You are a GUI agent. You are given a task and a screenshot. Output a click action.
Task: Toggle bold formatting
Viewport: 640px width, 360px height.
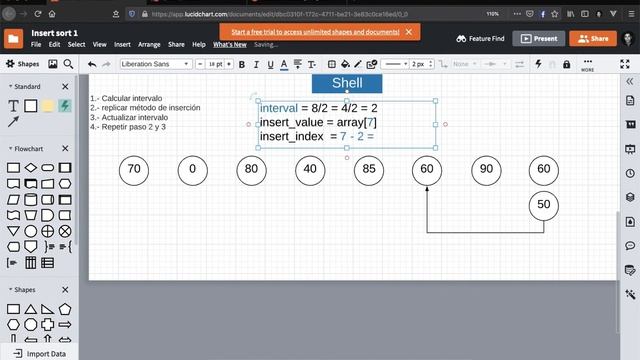242,64
